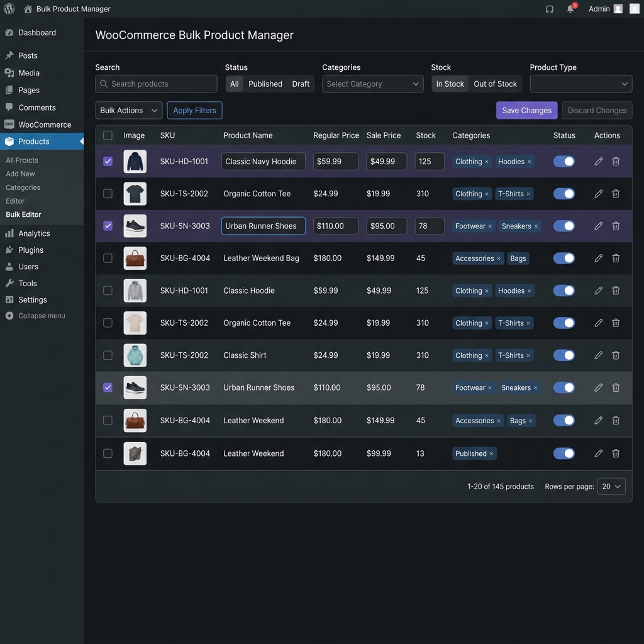644x644 pixels.
Task: Edit Classic Navy Hoodie with pencil icon
Action: click(x=599, y=162)
